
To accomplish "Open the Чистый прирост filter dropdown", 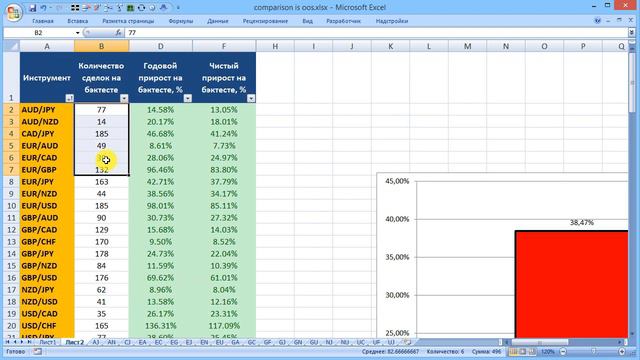I will [x=251, y=98].
